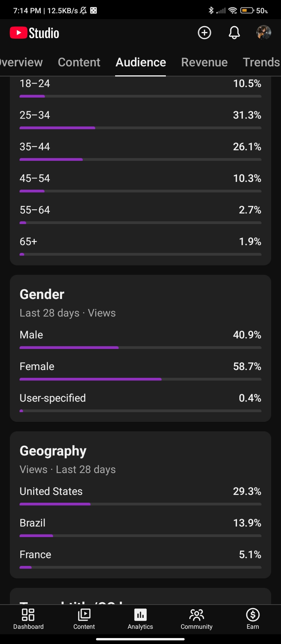The image size is (281, 644).
Task: Switch to the Overview tab
Action: point(21,62)
